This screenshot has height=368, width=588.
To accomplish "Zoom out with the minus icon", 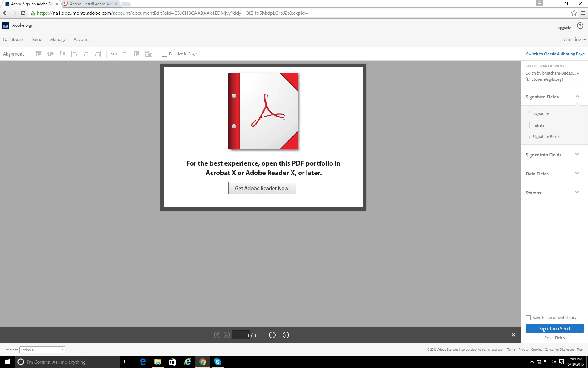I will [272, 335].
